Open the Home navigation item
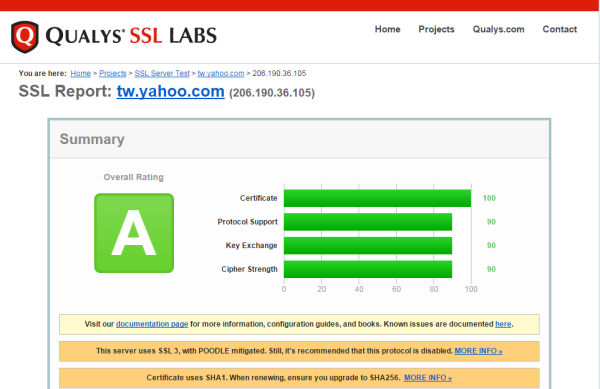 coord(387,29)
